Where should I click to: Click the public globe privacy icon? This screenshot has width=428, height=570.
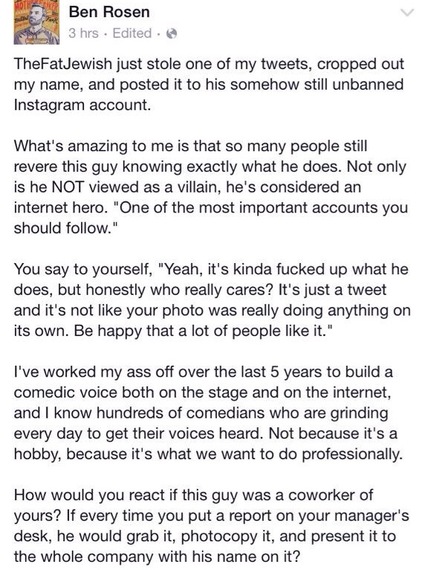171,34
